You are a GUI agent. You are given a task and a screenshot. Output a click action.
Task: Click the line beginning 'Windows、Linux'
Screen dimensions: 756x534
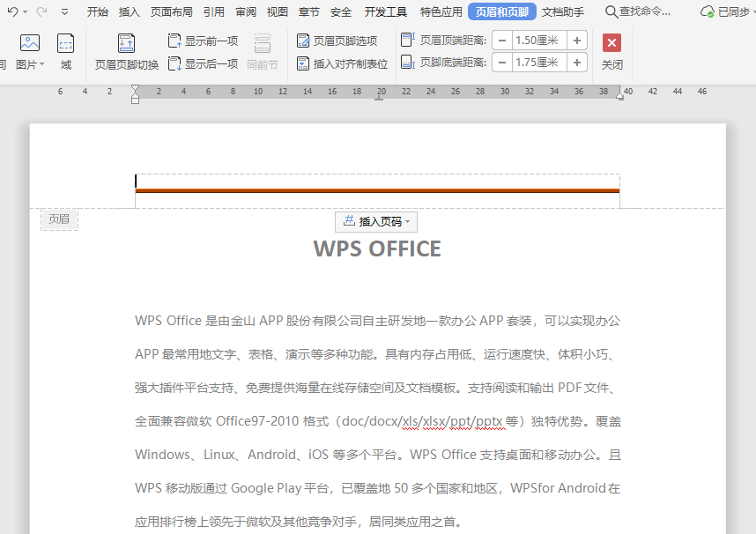tap(378, 455)
